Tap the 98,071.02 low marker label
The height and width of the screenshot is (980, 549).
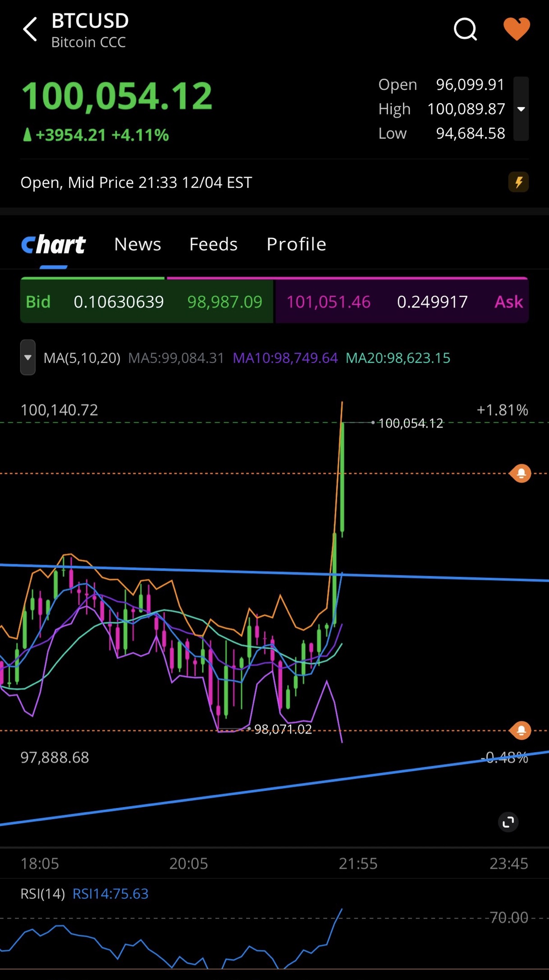(x=283, y=729)
